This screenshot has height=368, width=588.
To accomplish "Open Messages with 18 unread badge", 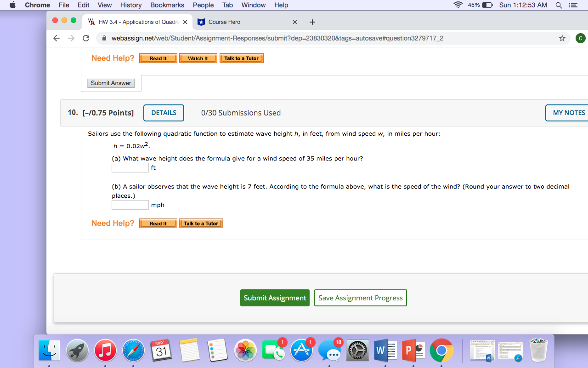I will [x=329, y=351].
